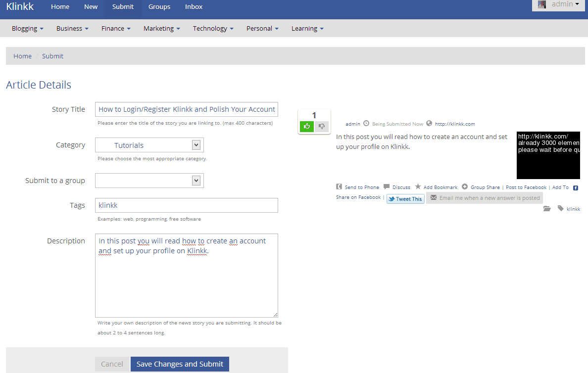Click the green thumbs-up vote icon
Screen dimensions: 588x373
pos(306,126)
